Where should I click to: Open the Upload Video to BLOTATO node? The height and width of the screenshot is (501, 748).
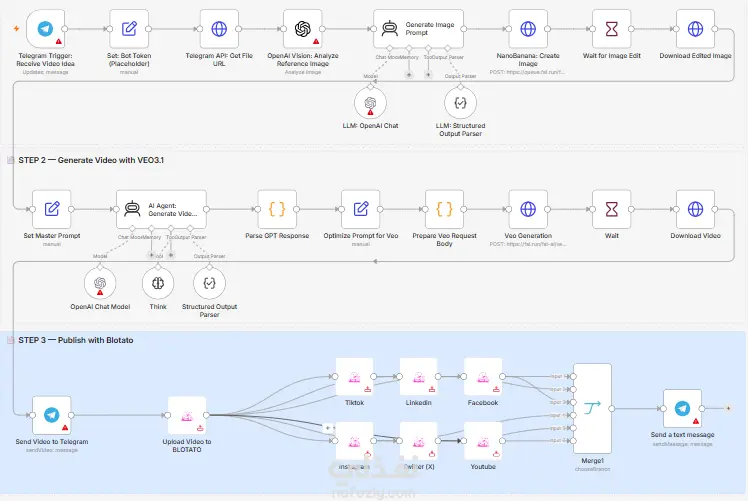(x=187, y=415)
